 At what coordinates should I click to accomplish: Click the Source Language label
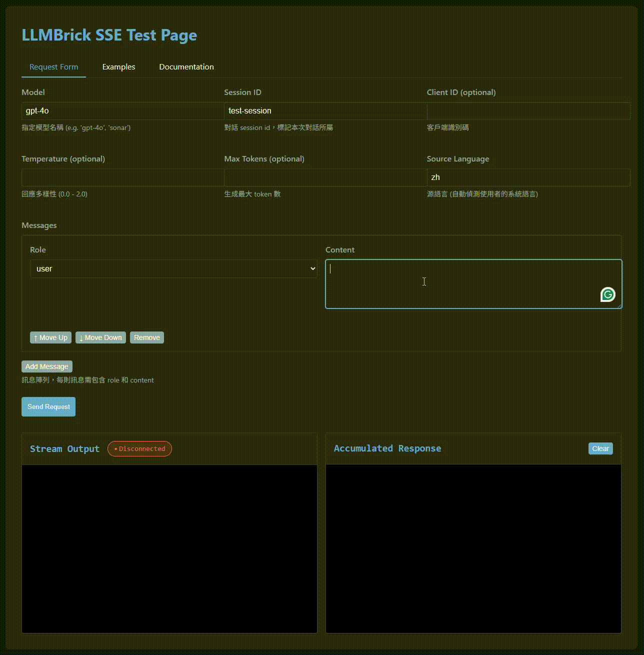(x=458, y=159)
